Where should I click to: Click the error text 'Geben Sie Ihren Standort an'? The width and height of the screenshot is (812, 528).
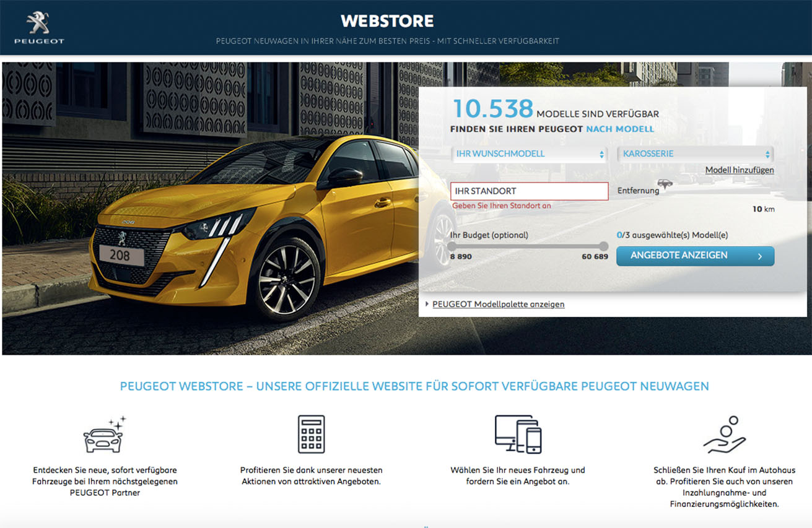pos(502,206)
